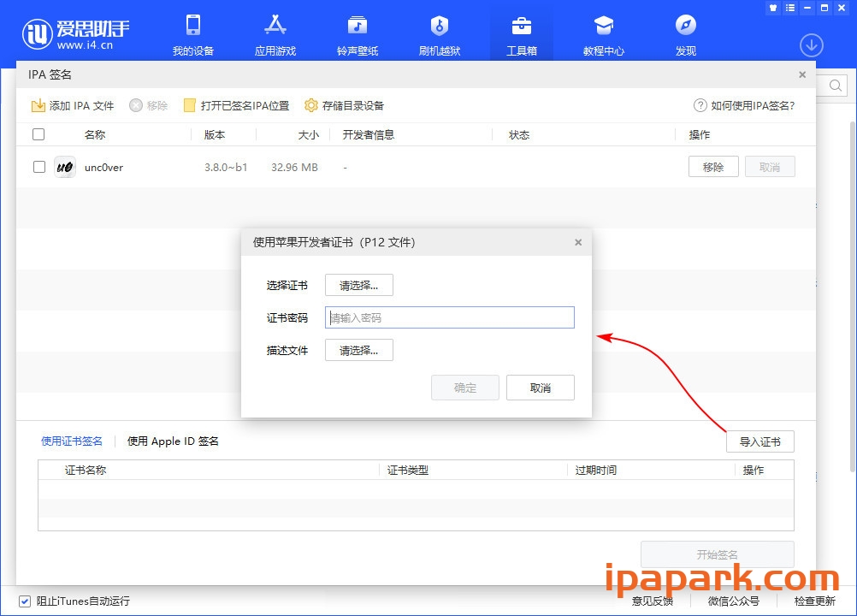The image size is (857, 616).
Task: Click the search magnifier icon on the right
Action: coord(834,86)
